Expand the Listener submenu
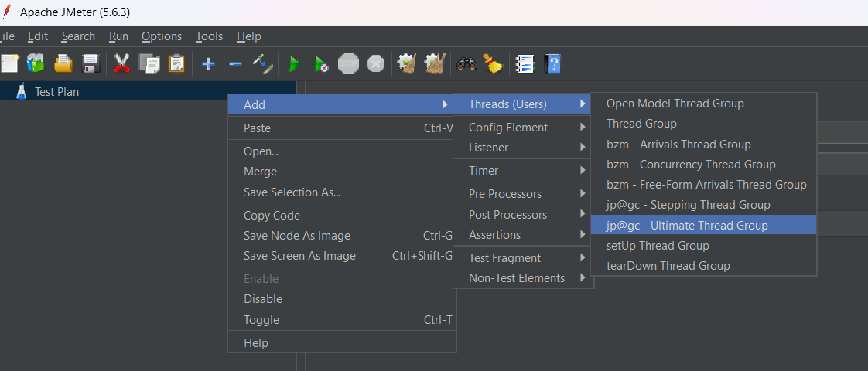Image resolution: width=868 pixels, height=371 pixels. click(x=521, y=148)
